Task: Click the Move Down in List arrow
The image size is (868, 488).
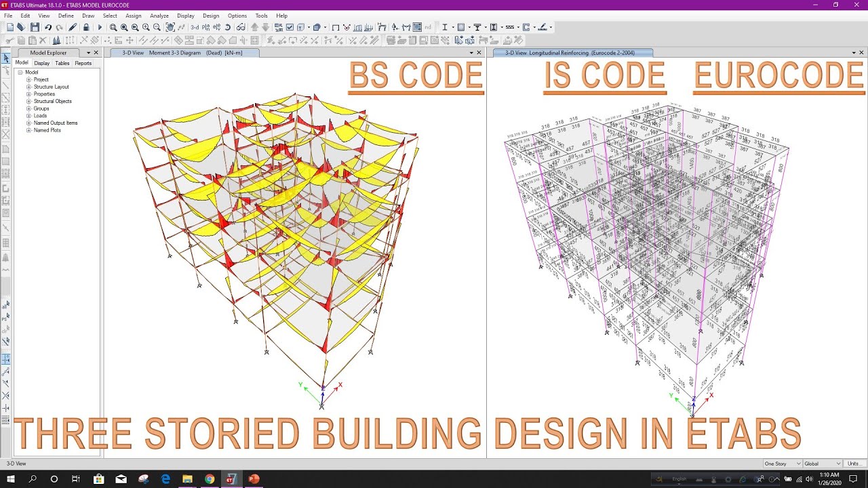Action: point(266,27)
